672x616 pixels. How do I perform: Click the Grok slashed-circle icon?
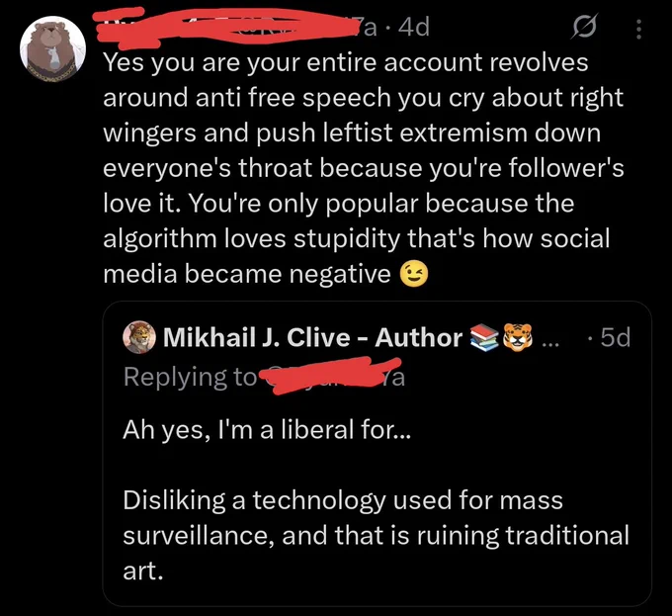tap(584, 27)
